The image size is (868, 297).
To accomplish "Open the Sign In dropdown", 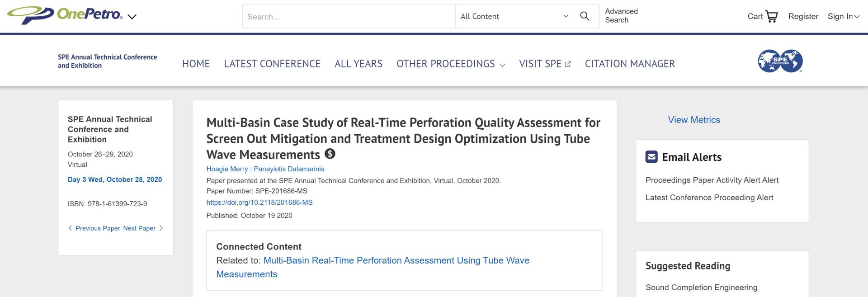I will [x=843, y=16].
